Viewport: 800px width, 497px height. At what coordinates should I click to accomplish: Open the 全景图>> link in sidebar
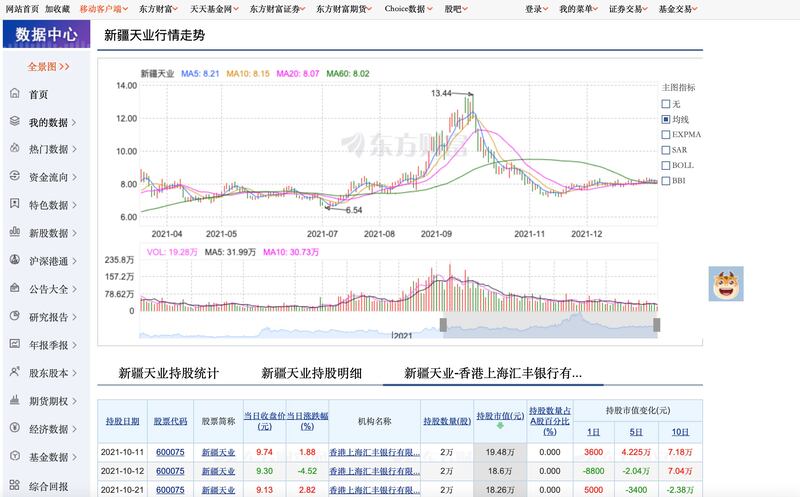click(48, 66)
